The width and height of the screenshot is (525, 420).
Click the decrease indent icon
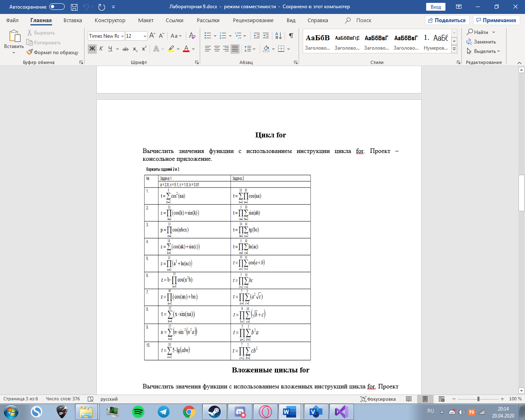[x=257, y=36]
